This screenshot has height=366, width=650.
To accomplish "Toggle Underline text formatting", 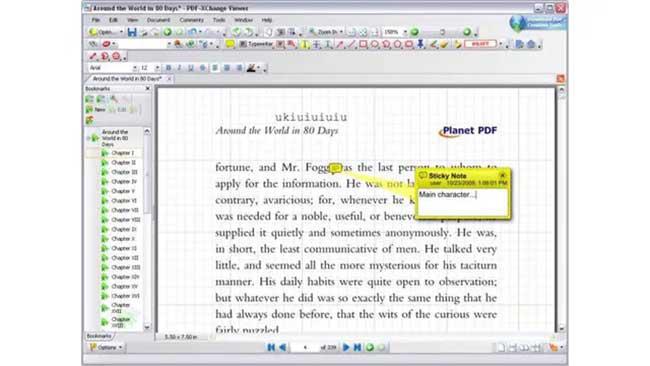I will click(191, 68).
